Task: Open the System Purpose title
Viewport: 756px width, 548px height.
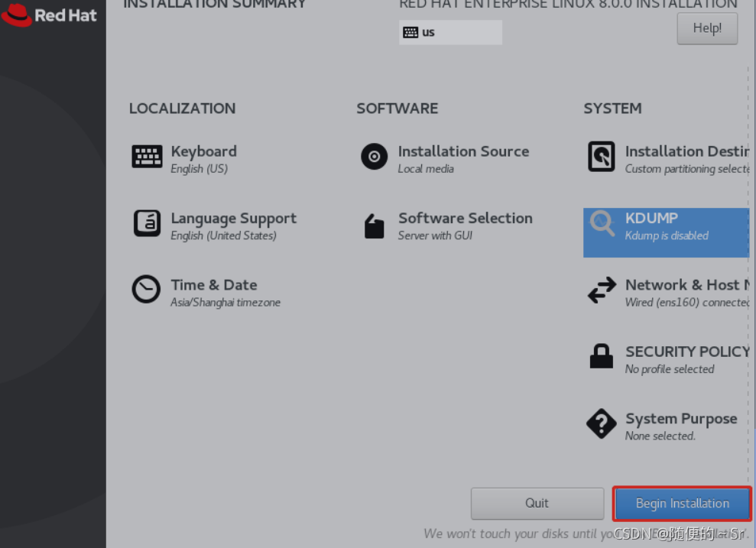Action: pos(681,419)
